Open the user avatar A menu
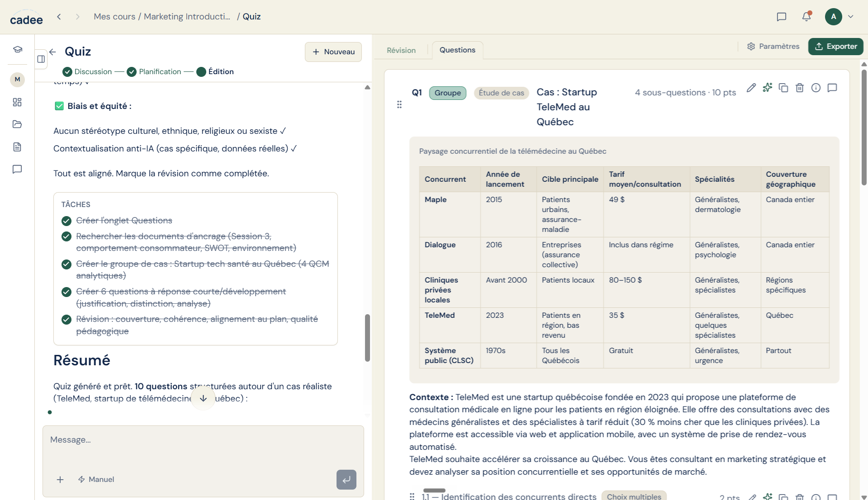The width and height of the screenshot is (868, 500). [833, 17]
